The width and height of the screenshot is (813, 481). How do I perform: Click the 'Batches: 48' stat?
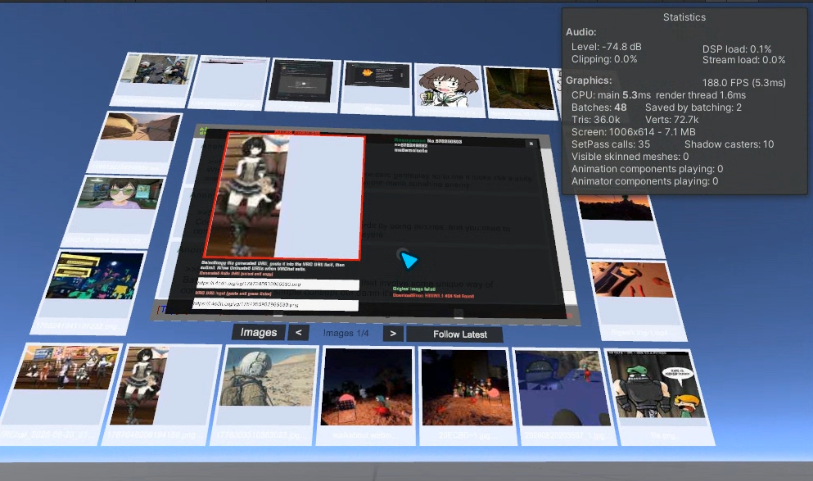pos(599,107)
